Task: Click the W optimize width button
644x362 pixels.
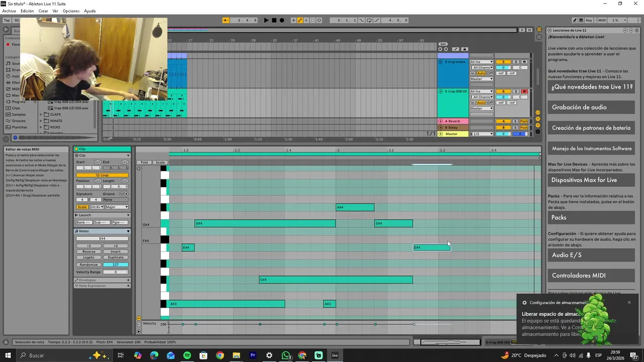Action: (529, 30)
